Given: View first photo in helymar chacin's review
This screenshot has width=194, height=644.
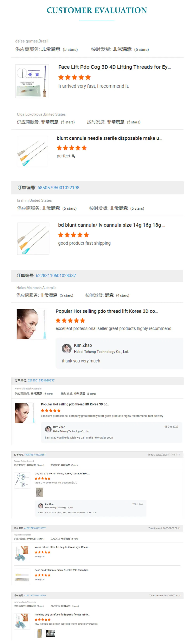Looking at the screenshot, I should pos(39,633).
